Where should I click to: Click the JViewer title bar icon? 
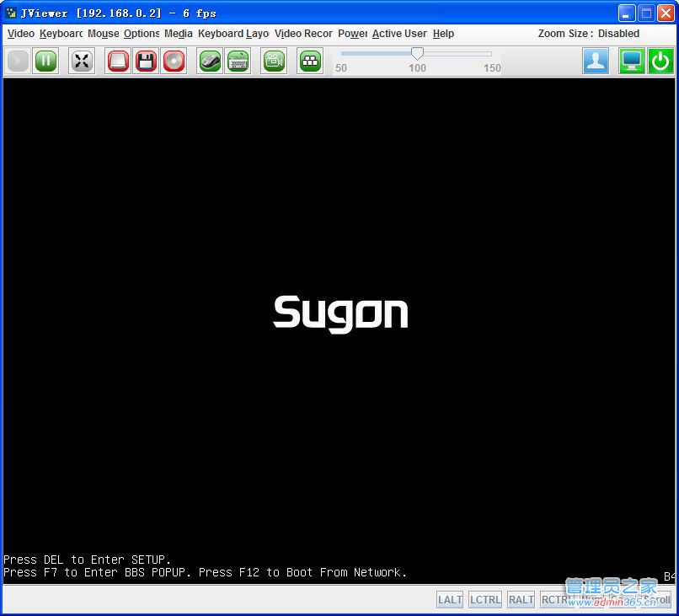tap(11, 13)
